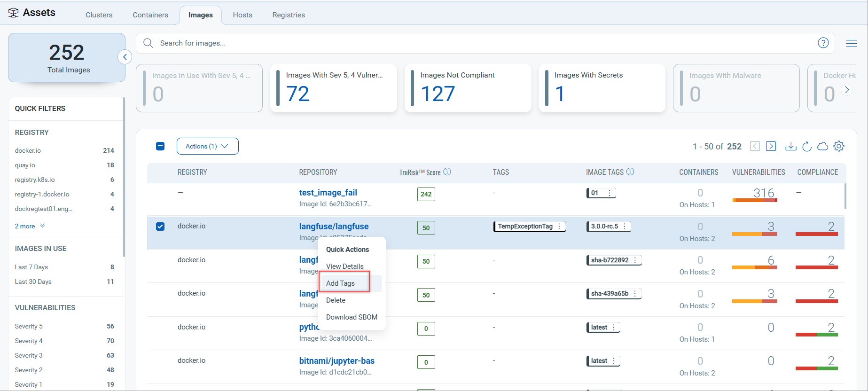Expand the '2 more' registries list
Viewport: 868px width, 391px height.
tap(30, 226)
